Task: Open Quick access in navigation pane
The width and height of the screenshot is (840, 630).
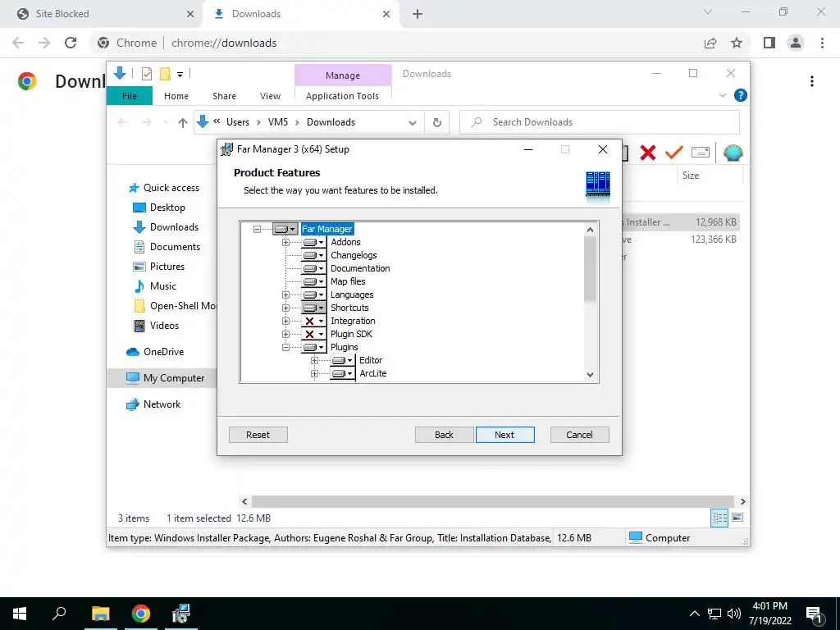Action: [x=164, y=188]
